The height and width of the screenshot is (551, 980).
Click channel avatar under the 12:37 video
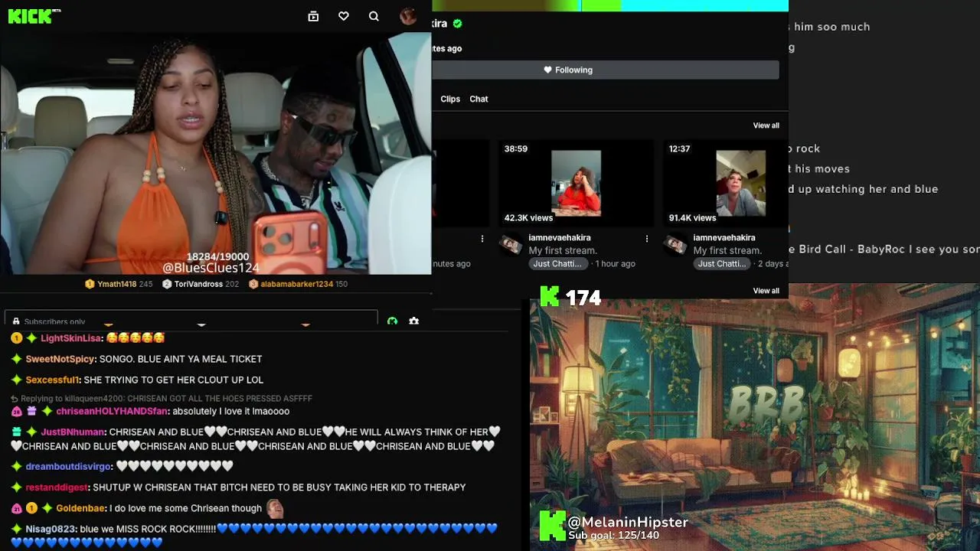(675, 245)
